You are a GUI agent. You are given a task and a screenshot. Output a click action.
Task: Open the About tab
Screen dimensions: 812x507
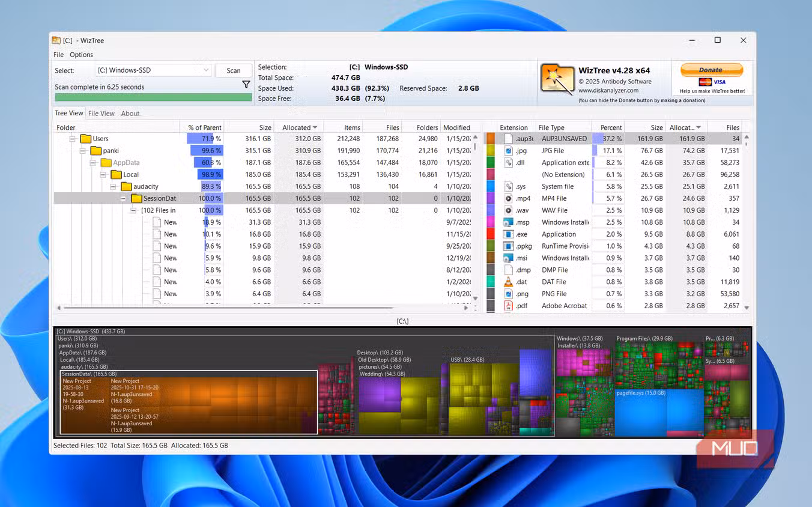point(130,113)
